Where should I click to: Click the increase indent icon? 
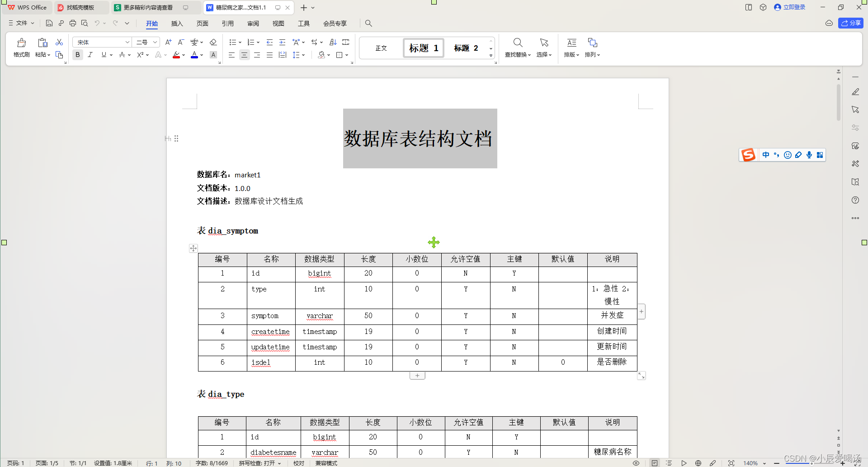282,42
